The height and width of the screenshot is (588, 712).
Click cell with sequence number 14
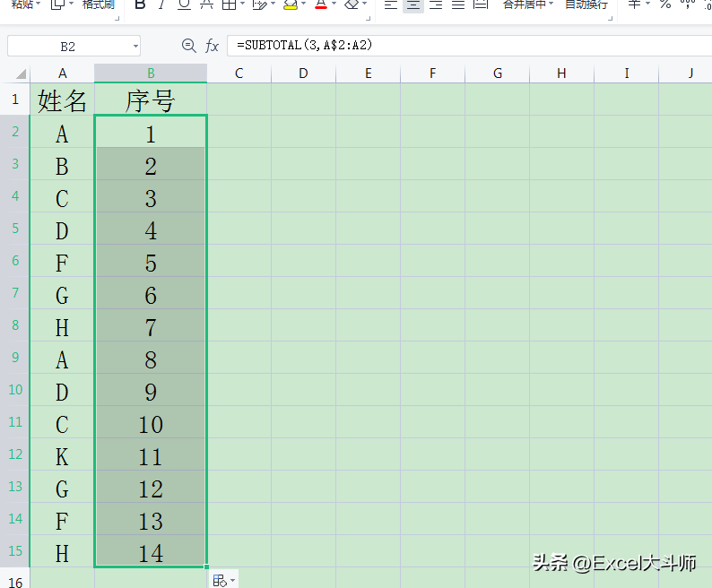pos(151,551)
